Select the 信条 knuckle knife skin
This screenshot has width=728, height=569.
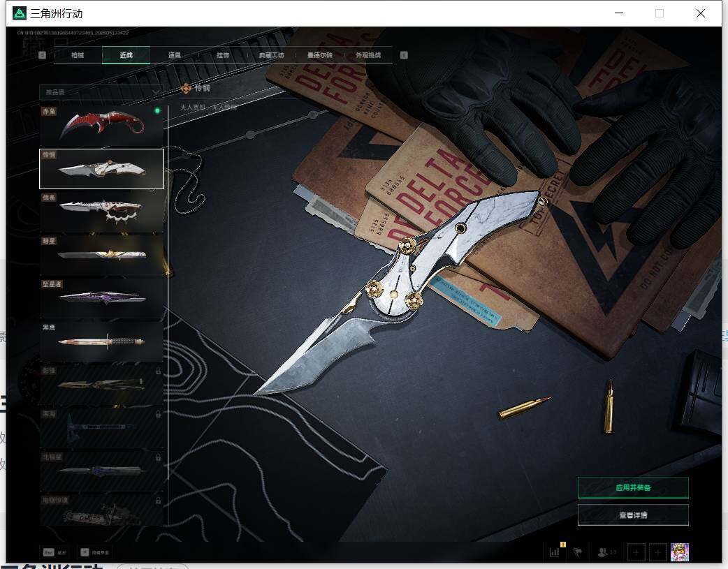pyautogui.click(x=102, y=212)
